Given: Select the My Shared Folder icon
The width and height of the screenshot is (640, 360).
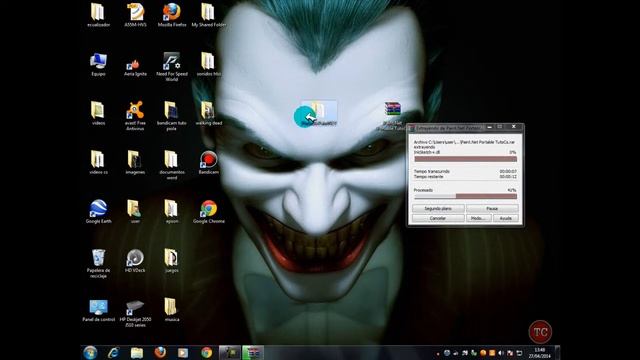Looking at the screenshot, I should [208, 15].
